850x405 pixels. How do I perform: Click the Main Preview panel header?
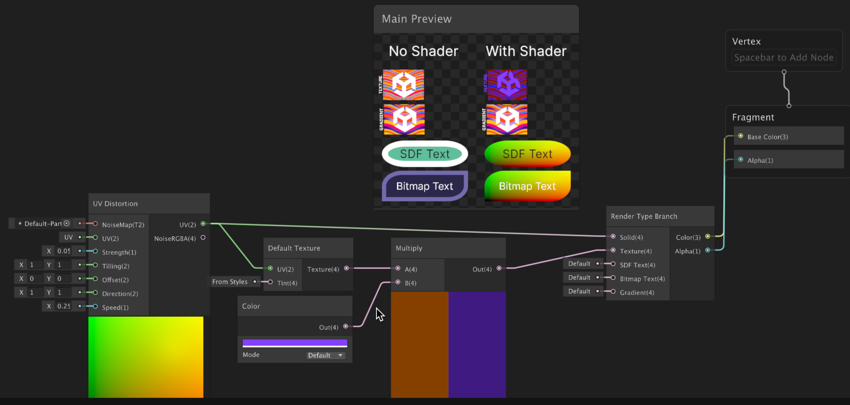[x=476, y=19]
